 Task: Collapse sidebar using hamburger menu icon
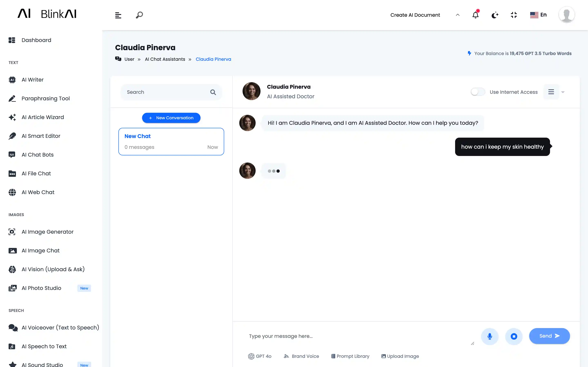118,15
